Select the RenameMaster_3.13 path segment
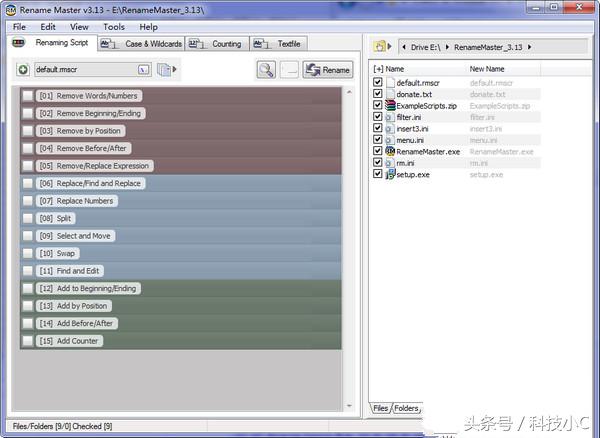 (488, 47)
